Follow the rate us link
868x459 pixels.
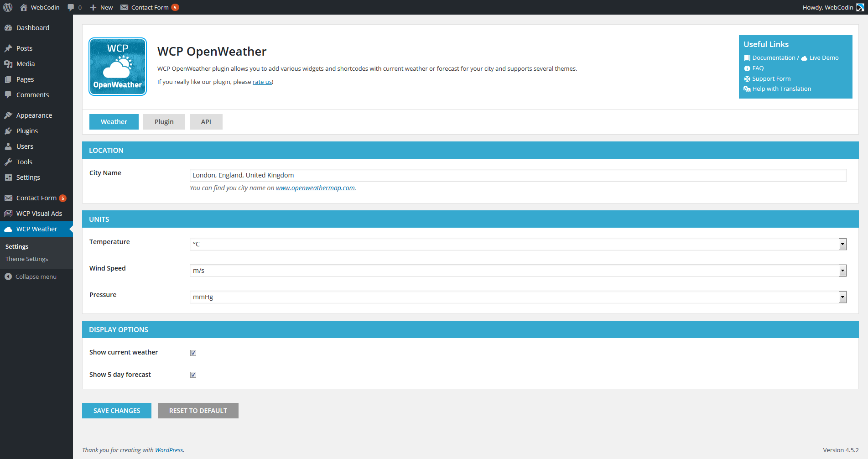tap(262, 82)
